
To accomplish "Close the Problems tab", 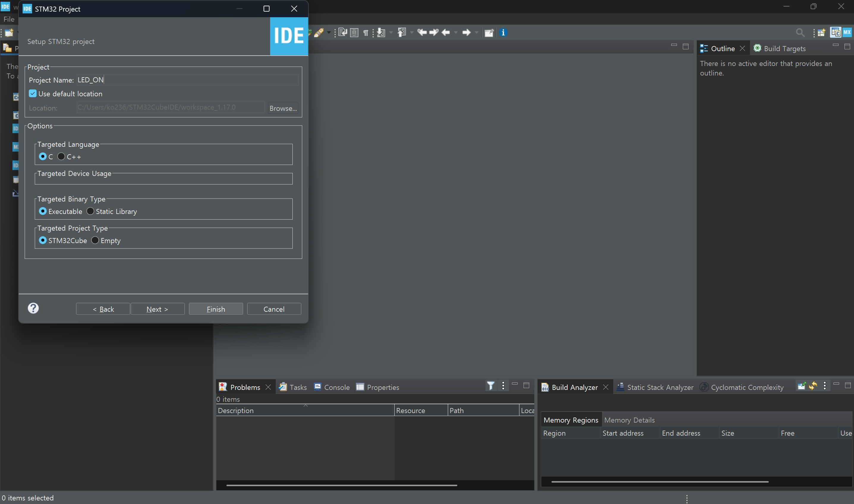I will click(268, 387).
